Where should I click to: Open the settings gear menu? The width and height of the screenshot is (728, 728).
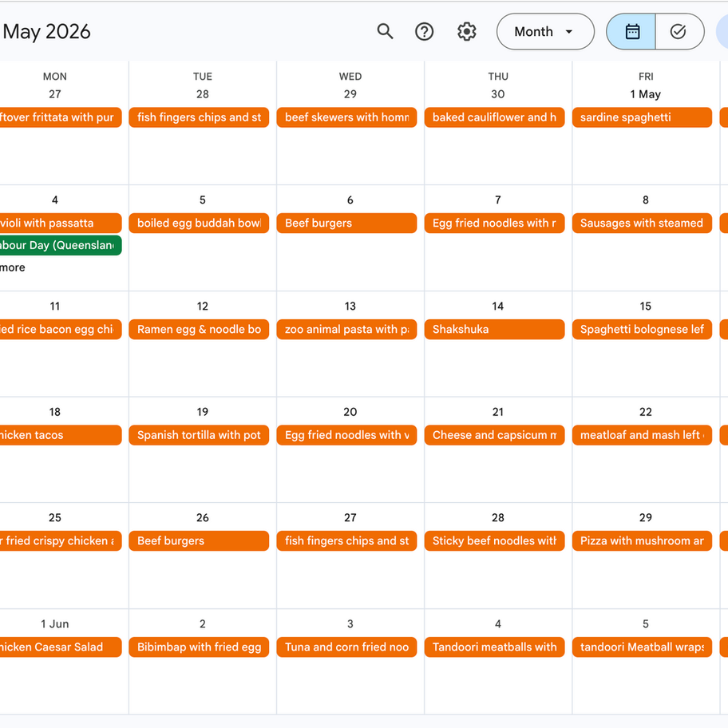point(467,32)
